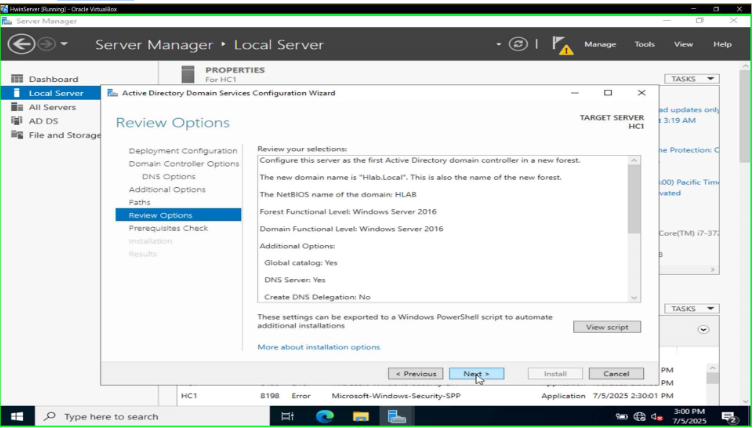The image size is (754, 428).
Task: Click the muted volume tray icon
Action: click(x=656, y=417)
